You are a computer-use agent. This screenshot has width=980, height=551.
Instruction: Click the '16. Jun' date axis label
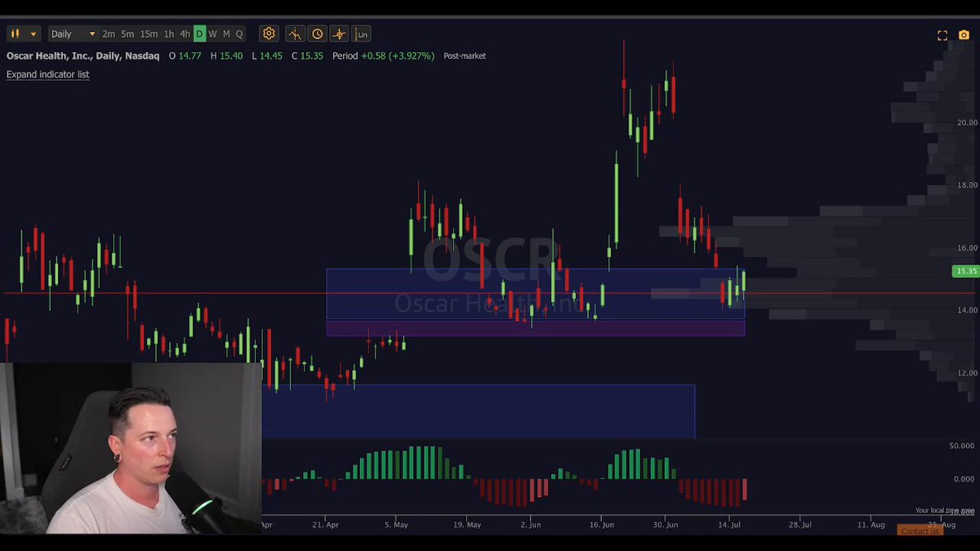602,525
